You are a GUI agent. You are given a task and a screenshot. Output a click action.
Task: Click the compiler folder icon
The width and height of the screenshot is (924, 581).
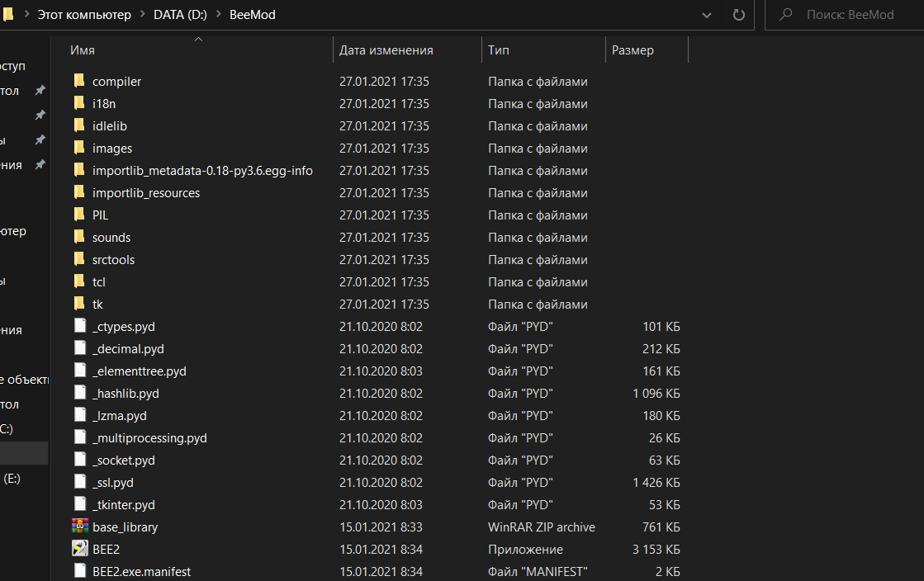point(79,81)
